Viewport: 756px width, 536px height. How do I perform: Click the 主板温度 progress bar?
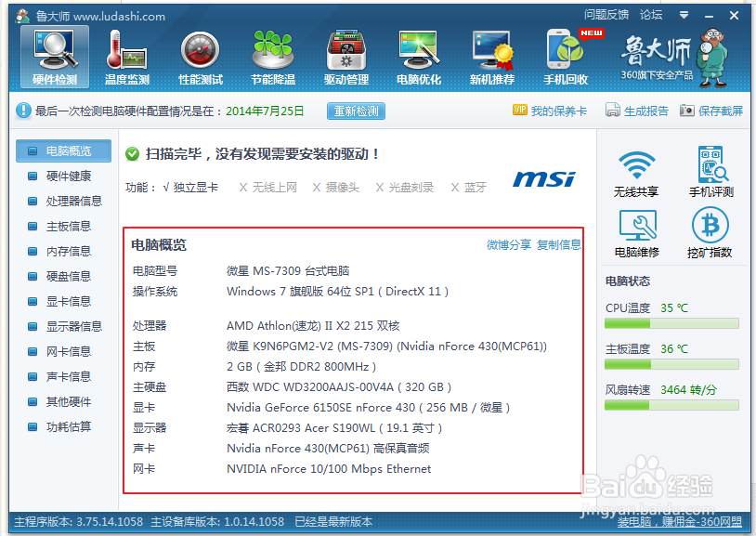(671, 364)
